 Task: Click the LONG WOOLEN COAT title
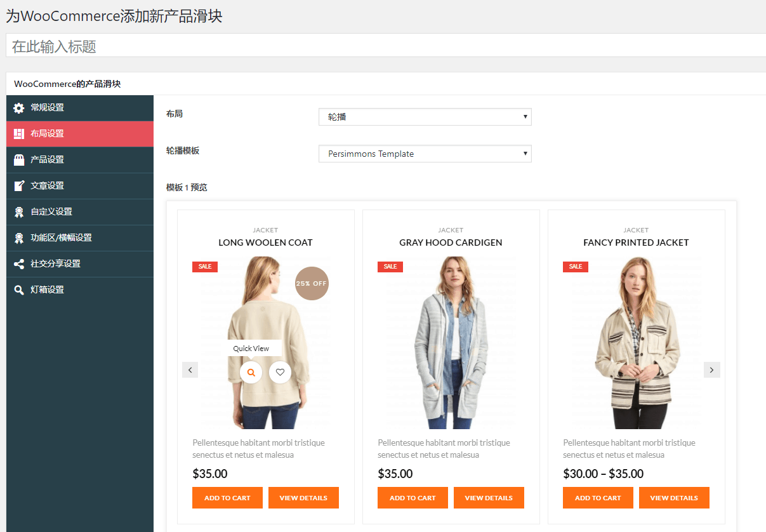(x=265, y=243)
